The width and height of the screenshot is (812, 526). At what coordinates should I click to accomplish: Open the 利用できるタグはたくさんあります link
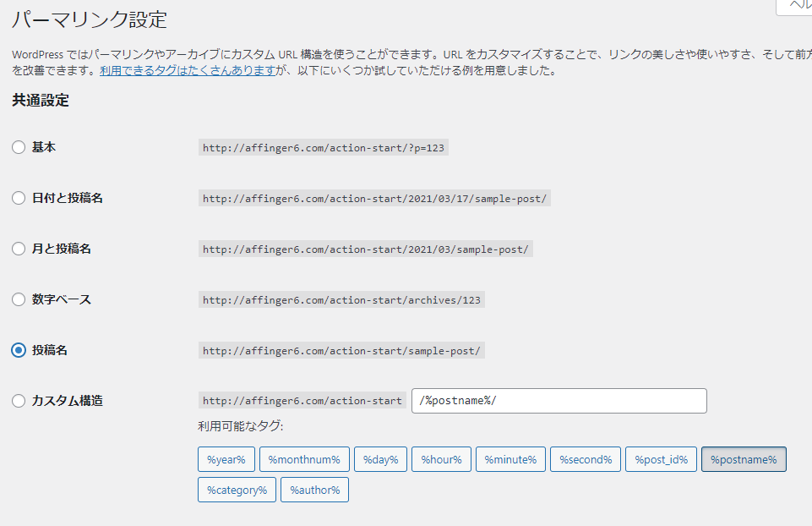(188, 70)
